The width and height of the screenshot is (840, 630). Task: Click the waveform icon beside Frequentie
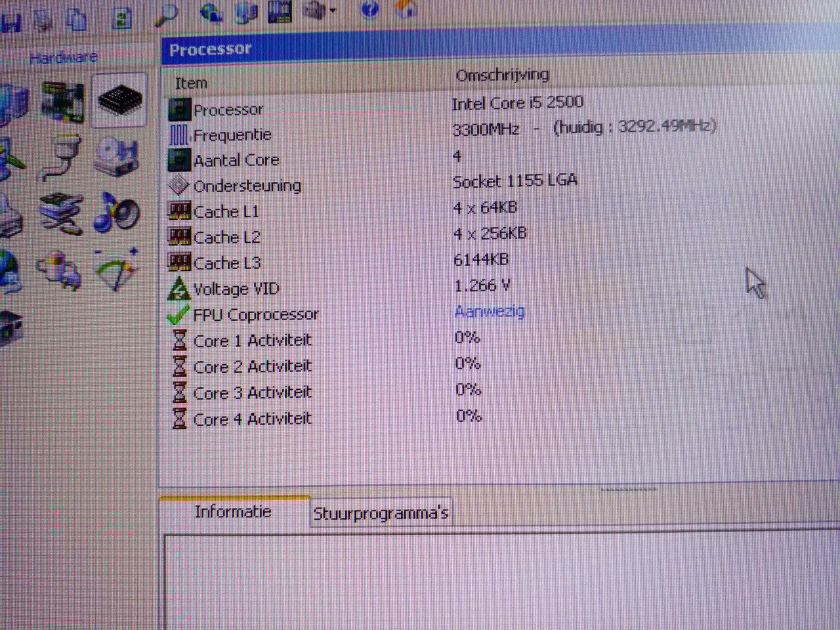tap(179, 135)
